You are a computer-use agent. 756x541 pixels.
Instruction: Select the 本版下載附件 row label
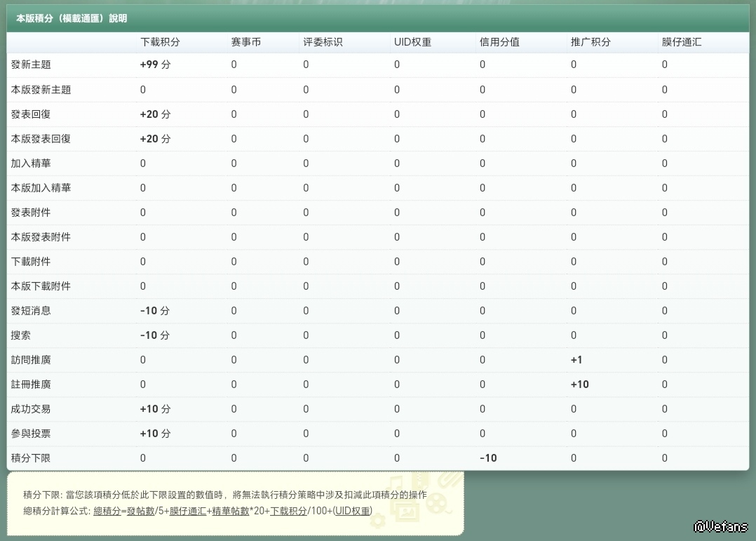pos(41,287)
